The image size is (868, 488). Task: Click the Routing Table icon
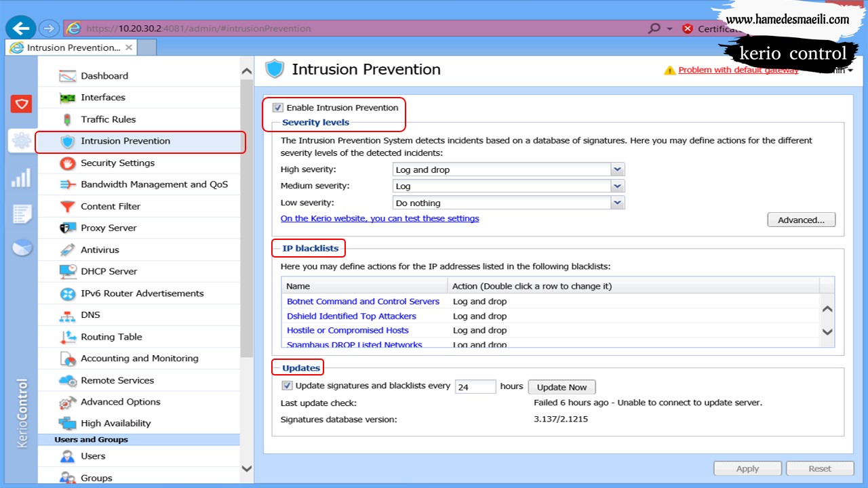coord(67,337)
